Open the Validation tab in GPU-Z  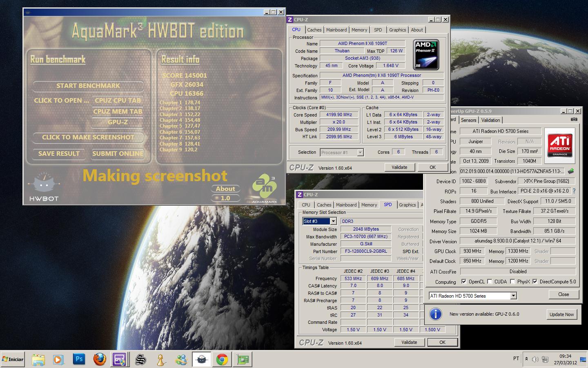click(490, 120)
